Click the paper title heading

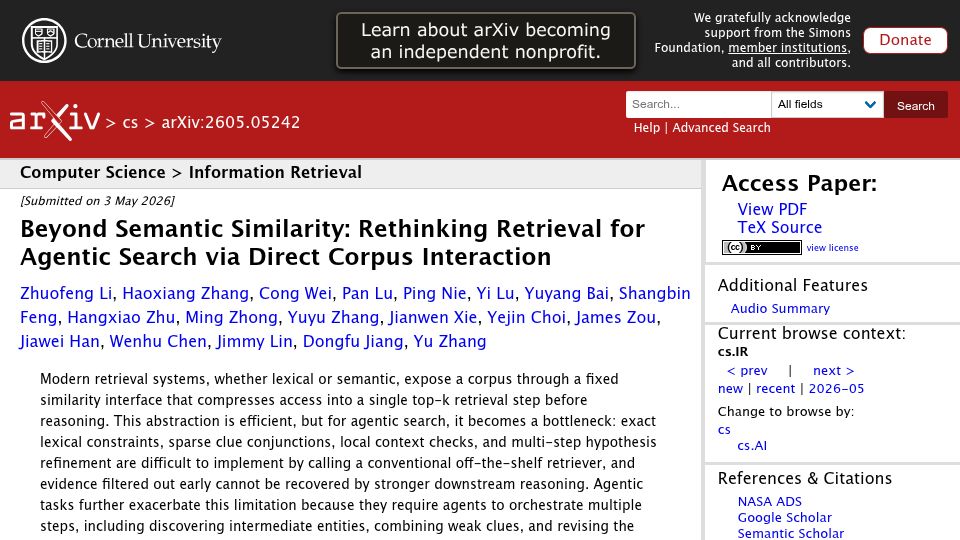click(x=332, y=242)
